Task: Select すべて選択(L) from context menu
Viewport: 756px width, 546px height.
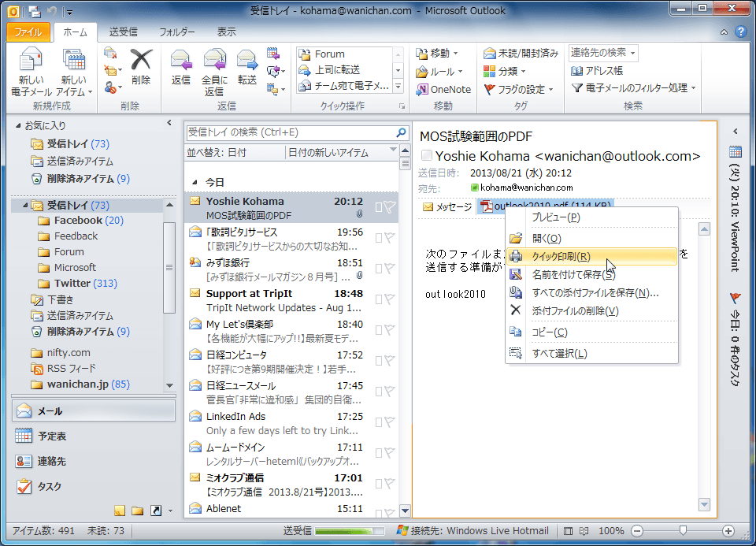Action: point(591,354)
